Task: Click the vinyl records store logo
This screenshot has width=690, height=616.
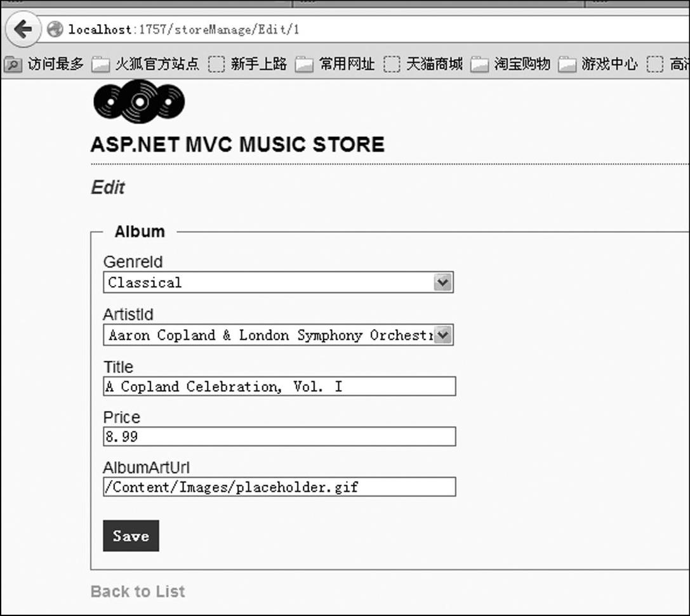Action: 139,102
